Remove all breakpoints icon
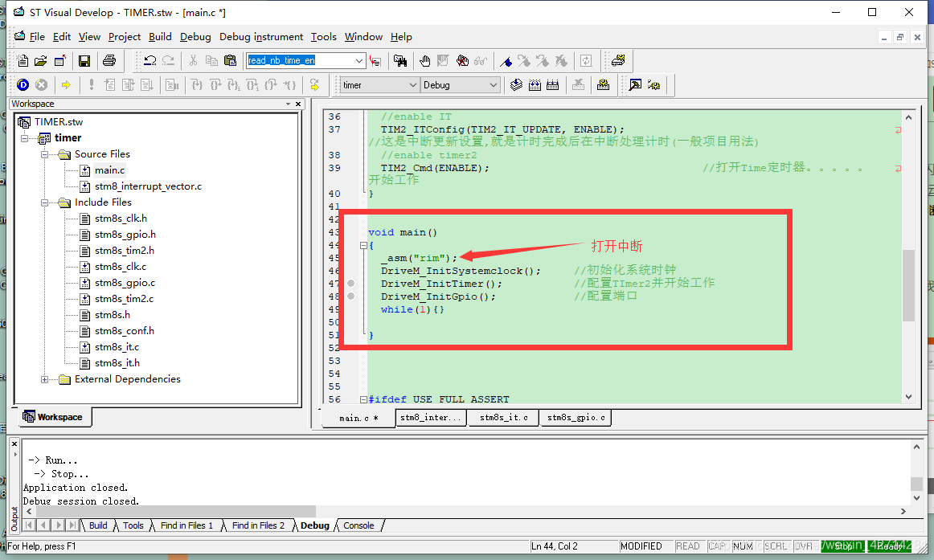 pos(462,61)
